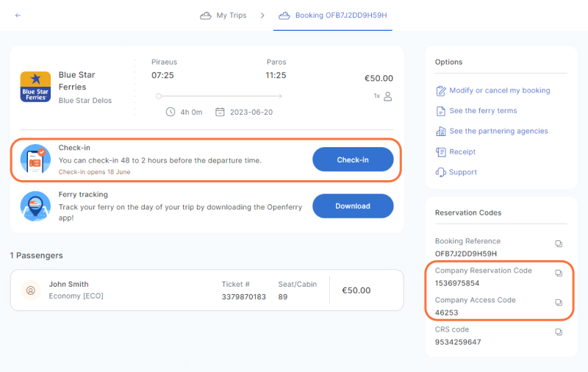This screenshot has width=588, height=372.
Task: Open the Support link
Action: coord(456,172)
